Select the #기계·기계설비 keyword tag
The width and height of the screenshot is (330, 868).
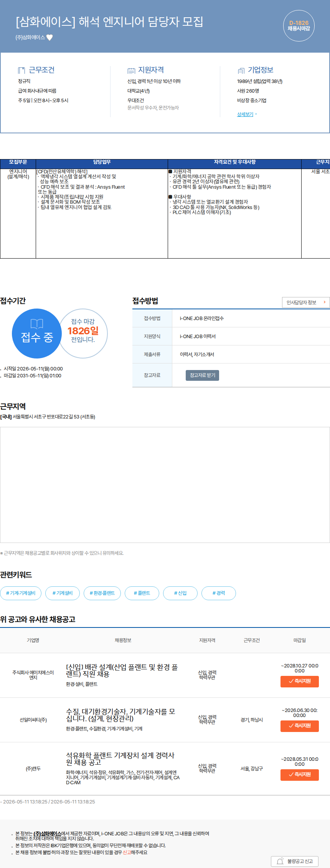(x=21, y=593)
